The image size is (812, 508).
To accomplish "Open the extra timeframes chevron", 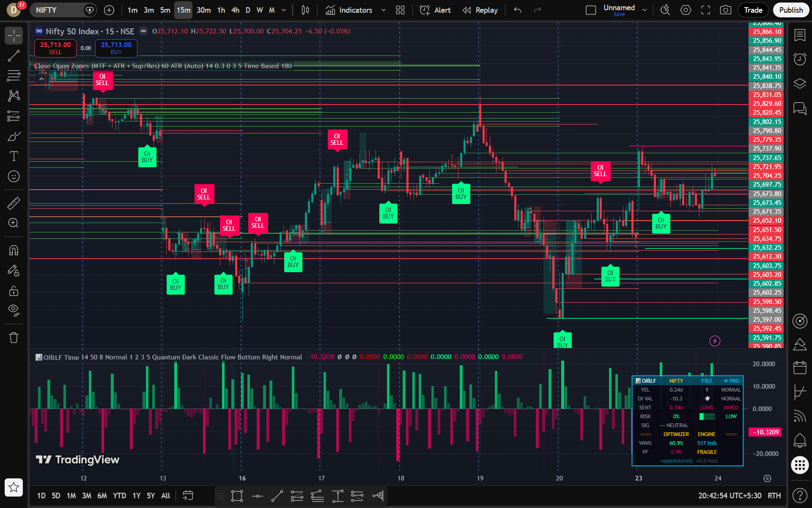I will pyautogui.click(x=284, y=10).
